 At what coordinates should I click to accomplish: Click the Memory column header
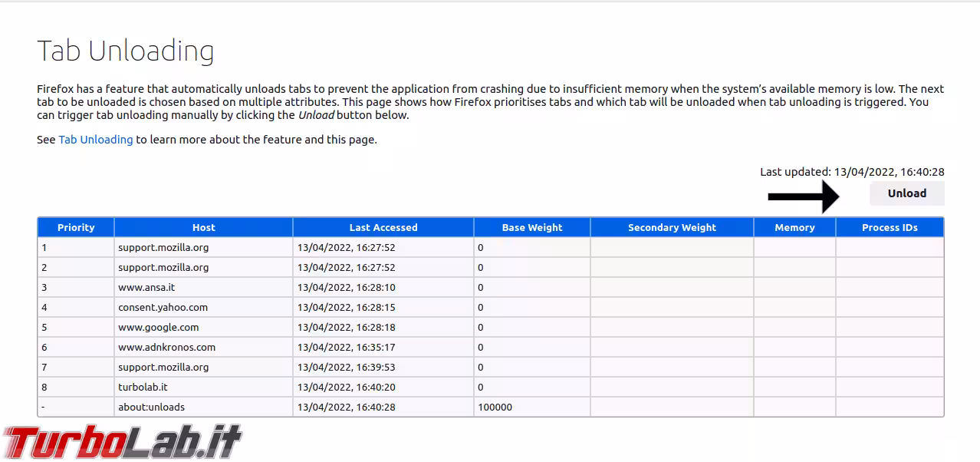point(794,227)
